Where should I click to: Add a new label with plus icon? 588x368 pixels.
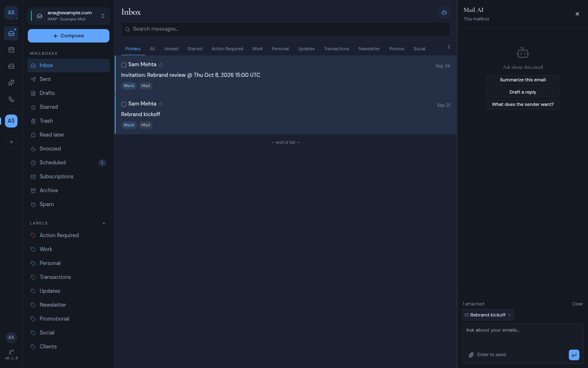click(104, 223)
